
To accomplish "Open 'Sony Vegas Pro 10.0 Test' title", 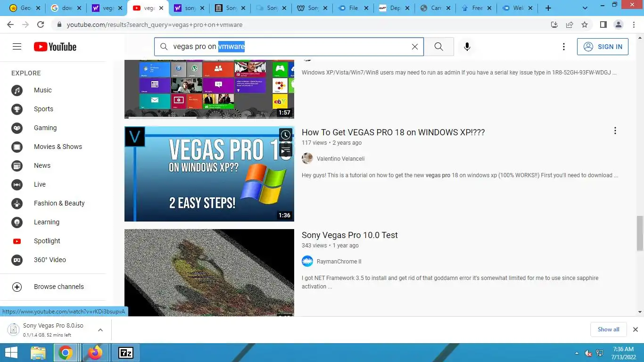I will (x=350, y=235).
